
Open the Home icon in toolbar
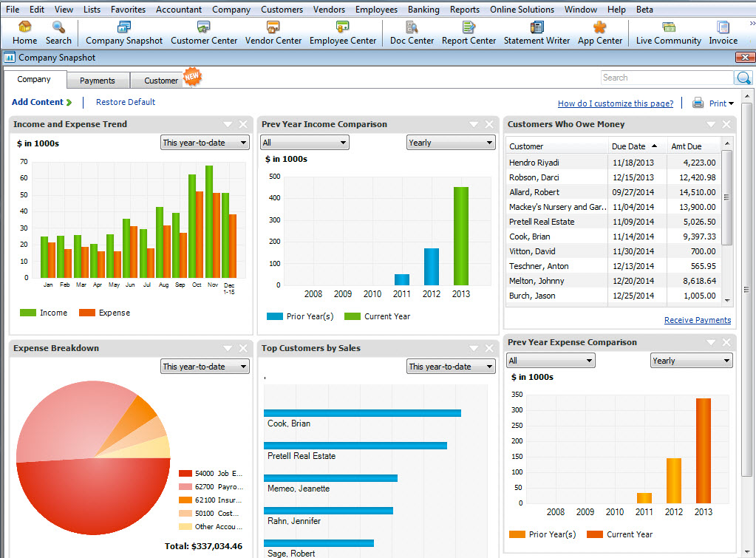tap(24, 27)
